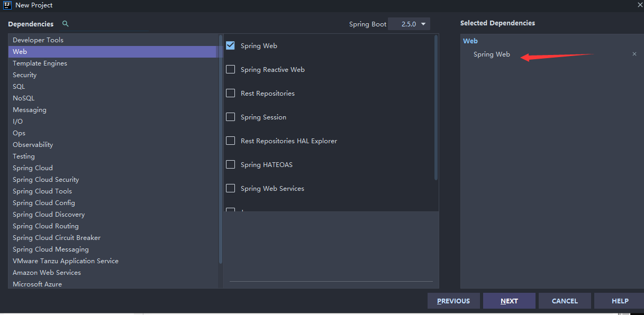Click the Spring Reactive Web label
This screenshot has width=644, height=315.
point(273,70)
